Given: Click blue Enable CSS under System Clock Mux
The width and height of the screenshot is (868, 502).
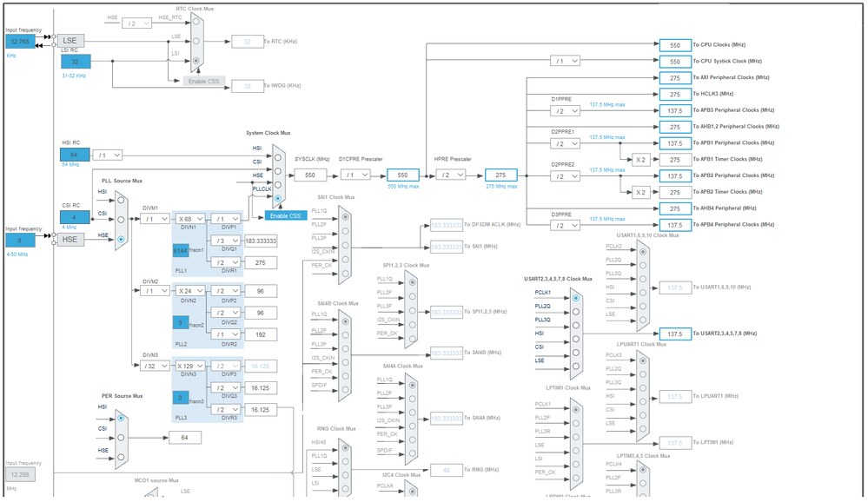Looking at the screenshot, I should 286,216.
